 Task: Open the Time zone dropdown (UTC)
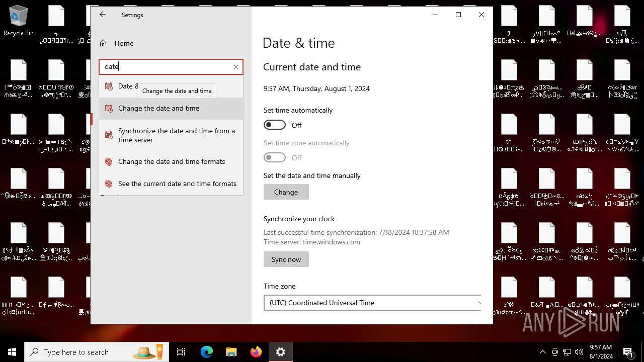[x=372, y=303]
